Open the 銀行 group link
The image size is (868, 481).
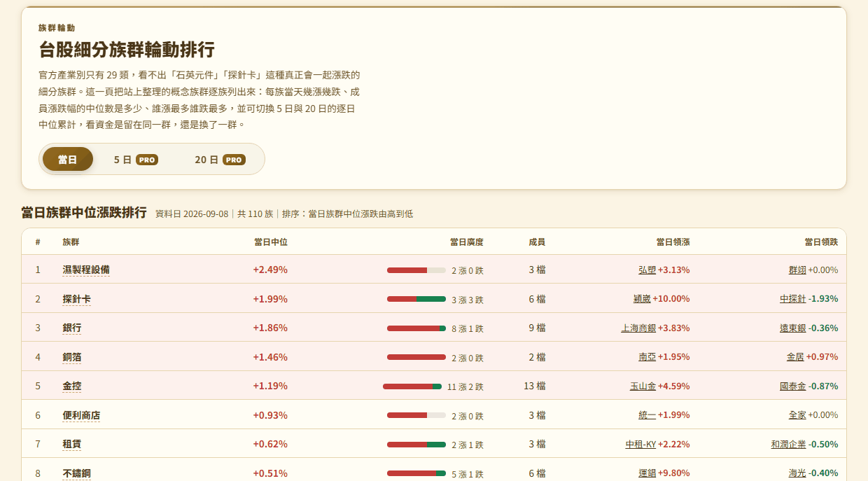point(72,328)
